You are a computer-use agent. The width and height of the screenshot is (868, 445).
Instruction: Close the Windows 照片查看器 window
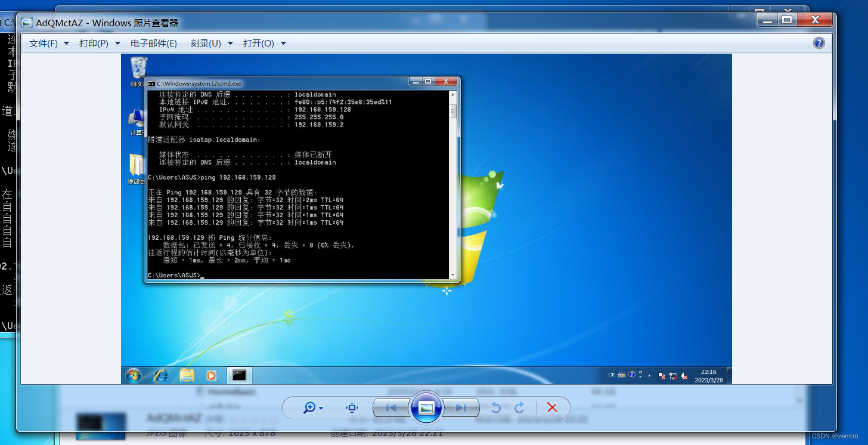click(814, 20)
